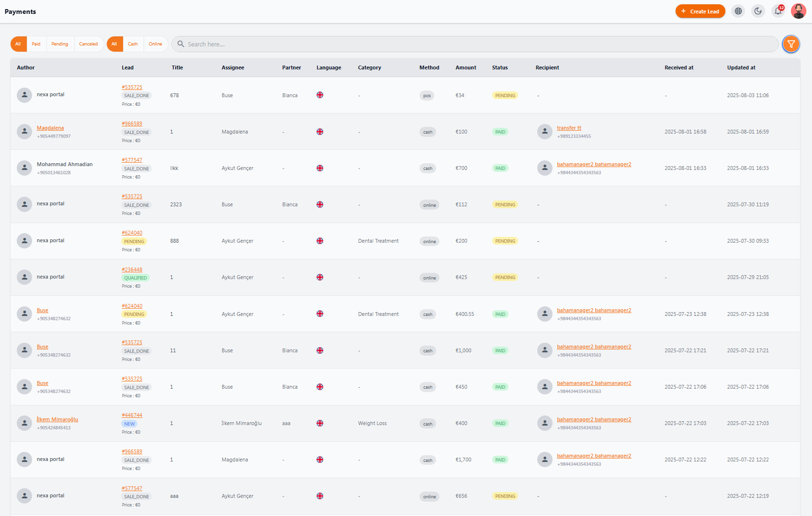Screen dimensions: 812x516
Task: Open İlkem Mimaroğlu author link
Action: tap(57, 419)
